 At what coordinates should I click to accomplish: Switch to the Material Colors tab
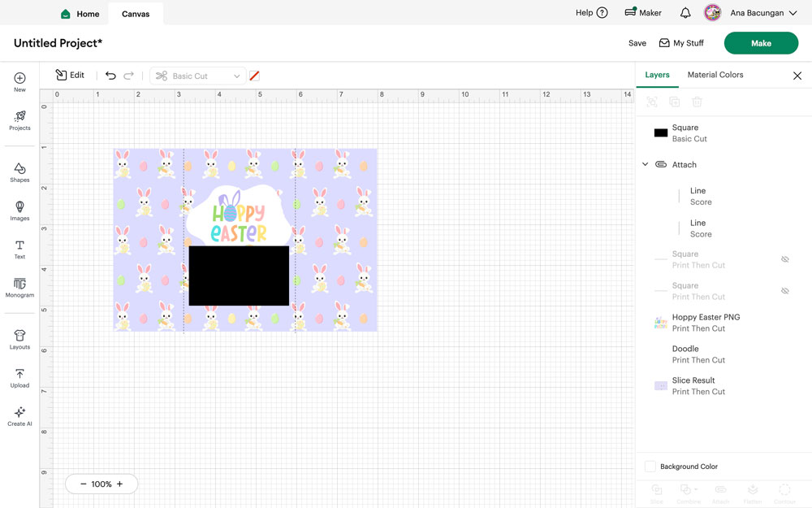click(715, 75)
